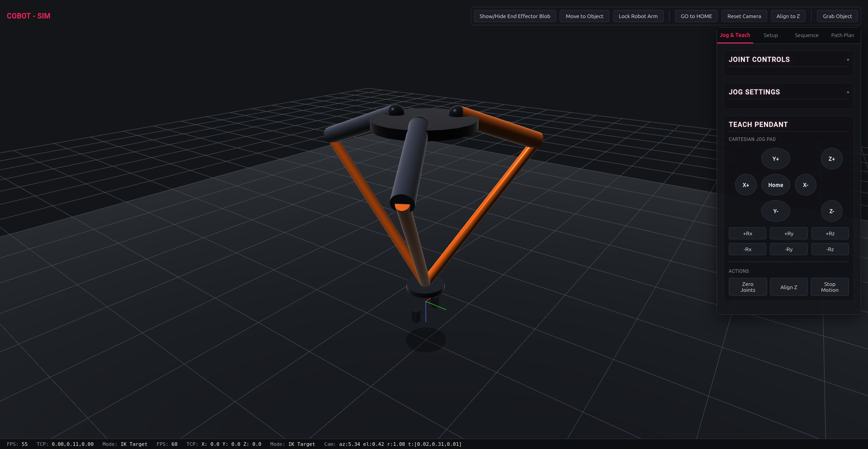Rotate -Ry

coord(788,249)
